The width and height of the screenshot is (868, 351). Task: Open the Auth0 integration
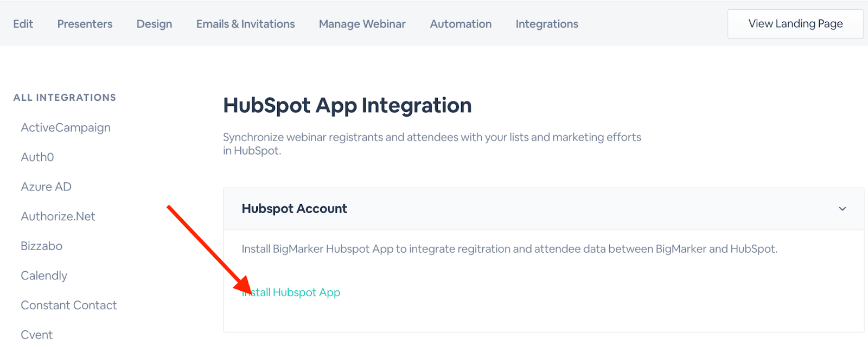(37, 157)
